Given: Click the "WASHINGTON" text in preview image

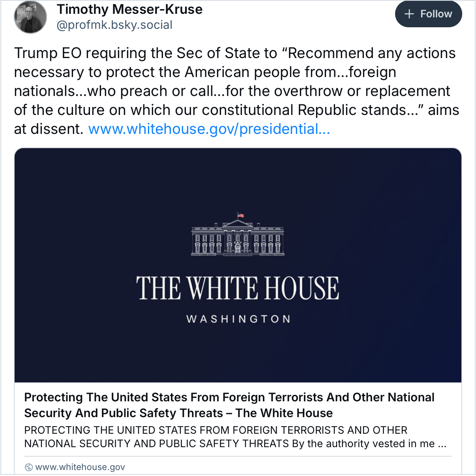Looking at the screenshot, I should pyautogui.click(x=238, y=319).
